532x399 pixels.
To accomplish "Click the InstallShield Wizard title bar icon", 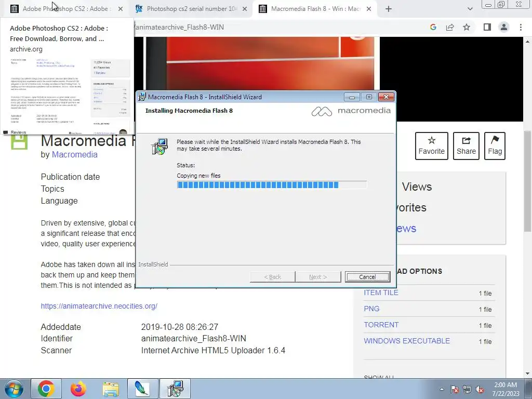I will click(142, 97).
